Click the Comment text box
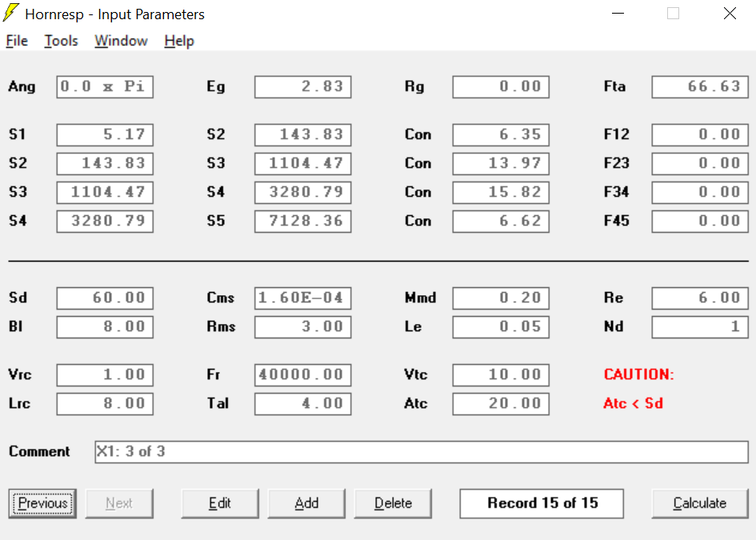The height and width of the screenshot is (540, 756). (x=422, y=452)
